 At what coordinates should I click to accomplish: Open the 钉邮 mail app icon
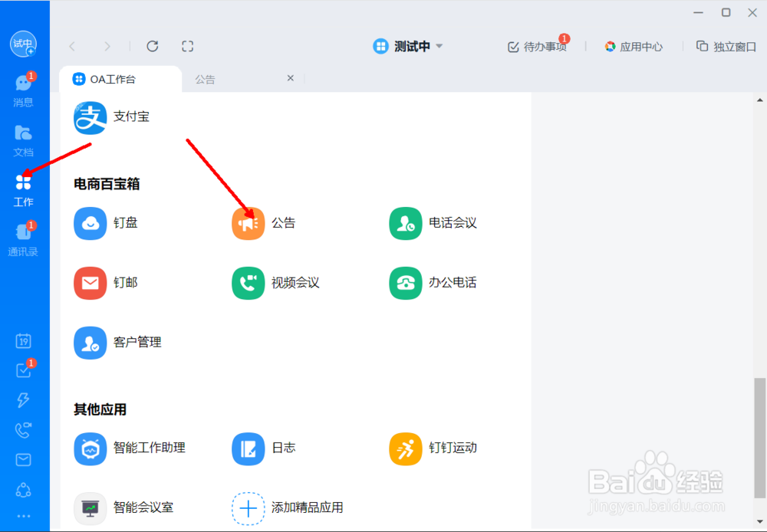[x=90, y=283]
